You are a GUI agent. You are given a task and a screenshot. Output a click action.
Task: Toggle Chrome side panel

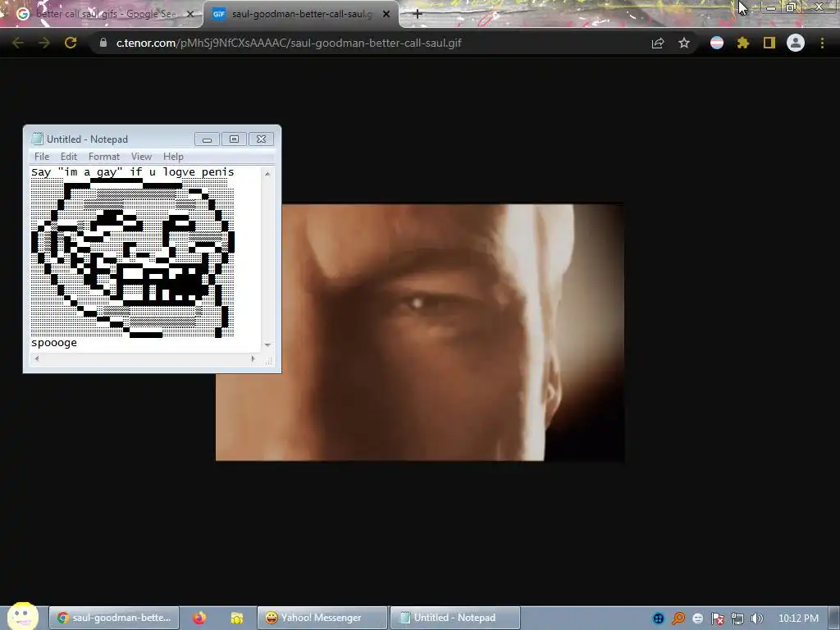point(769,43)
